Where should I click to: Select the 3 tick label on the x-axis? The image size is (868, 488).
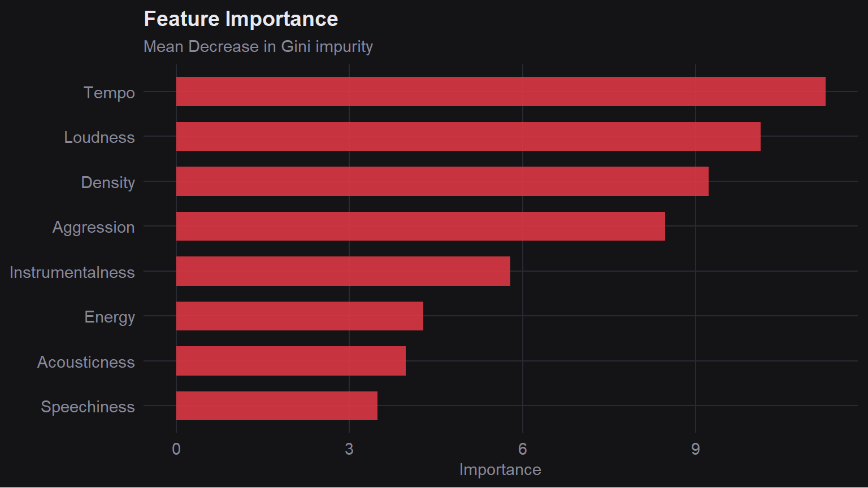[349, 449]
